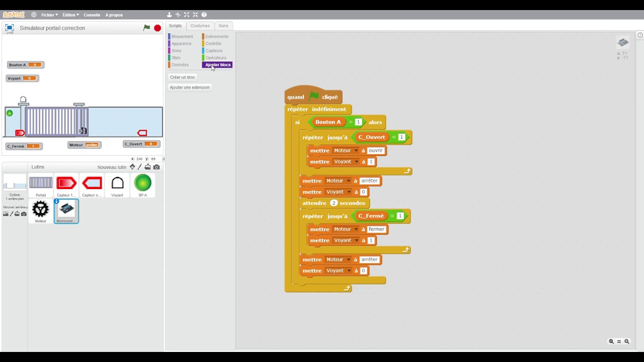Upload sprite from file
Screen dimensions: 644x362
click(147, 167)
